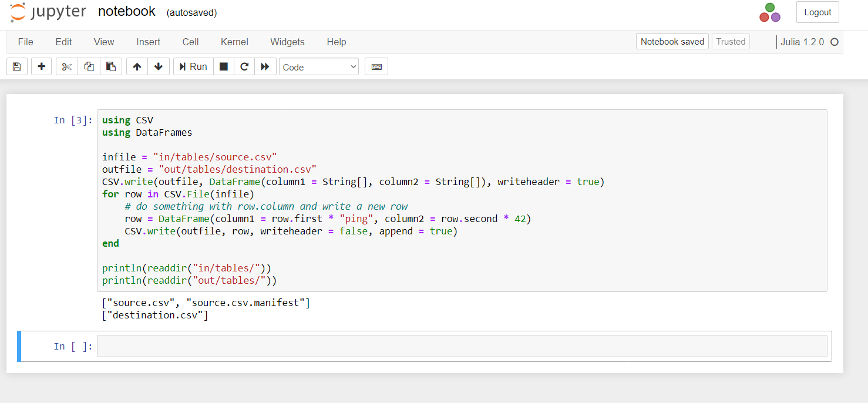
Task: Open the Edit menu
Action: tap(63, 42)
